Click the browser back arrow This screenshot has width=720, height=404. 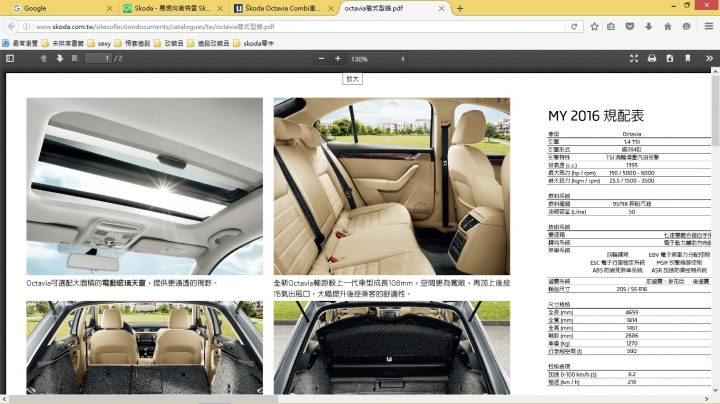pyautogui.click(x=11, y=27)
